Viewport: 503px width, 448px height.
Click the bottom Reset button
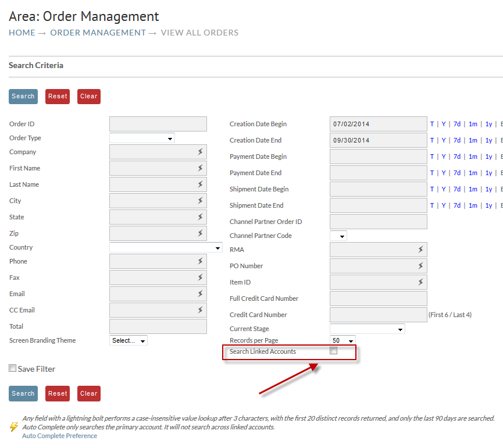58,393
